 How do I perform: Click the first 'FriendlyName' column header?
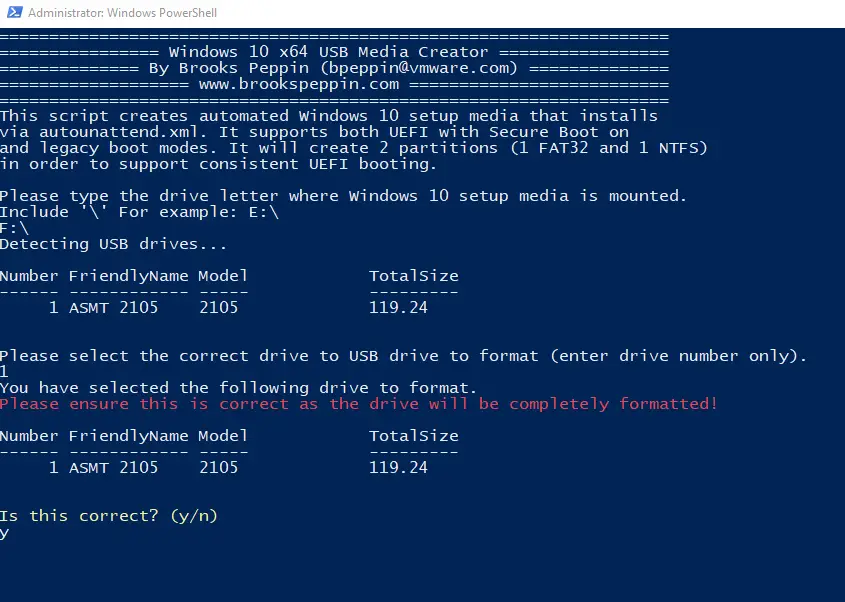click(128, 276)
